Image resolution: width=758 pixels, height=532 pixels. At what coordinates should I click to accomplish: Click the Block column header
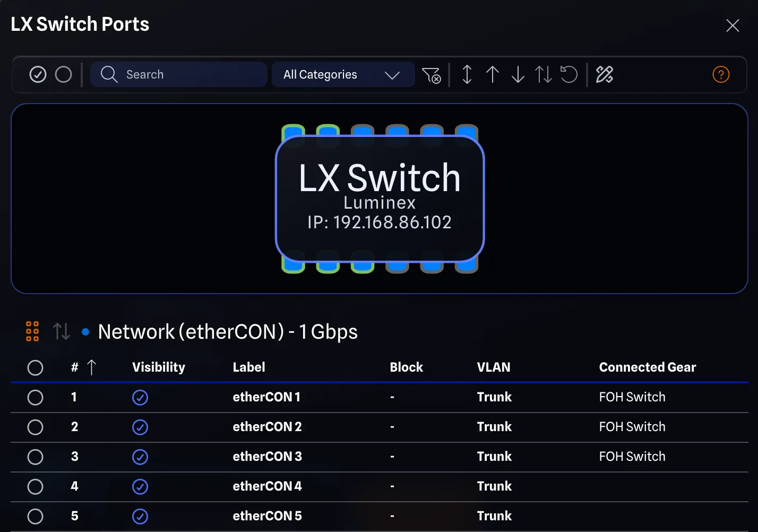coord(407,367)
